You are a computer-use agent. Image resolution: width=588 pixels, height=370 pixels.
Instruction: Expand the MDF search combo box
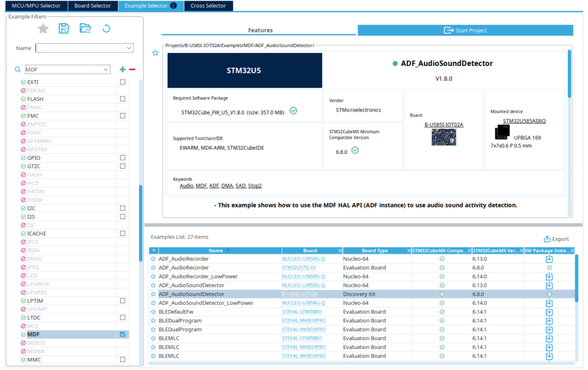pyautogui.click(x=105, y=70)
